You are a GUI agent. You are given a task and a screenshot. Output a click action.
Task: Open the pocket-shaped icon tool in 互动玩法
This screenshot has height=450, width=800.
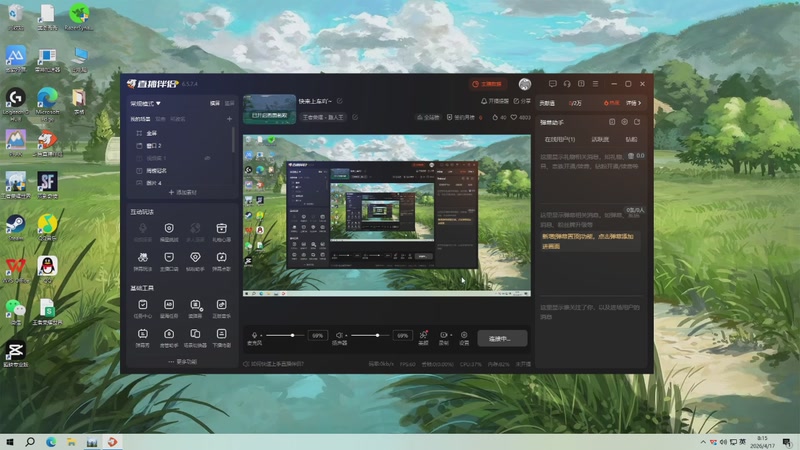[x=169, y=261]
